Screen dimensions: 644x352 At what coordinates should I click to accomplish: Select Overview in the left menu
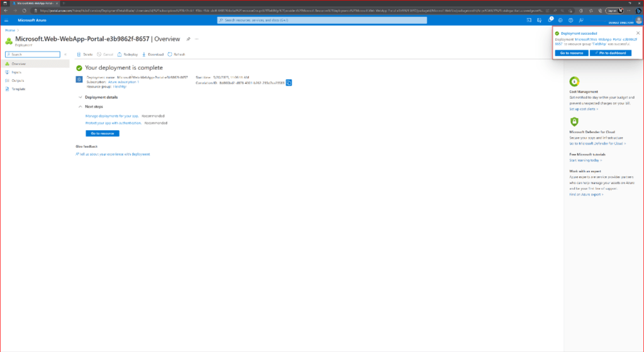pyautogui.click(x=35, y=64)
